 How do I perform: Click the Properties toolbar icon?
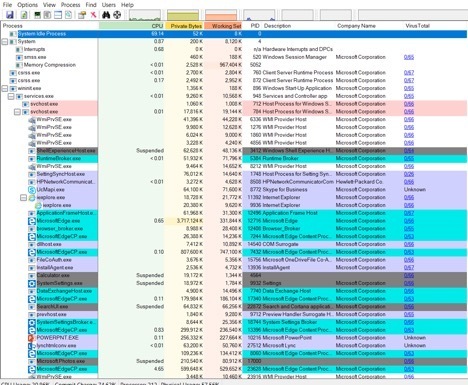pos(82,15)
